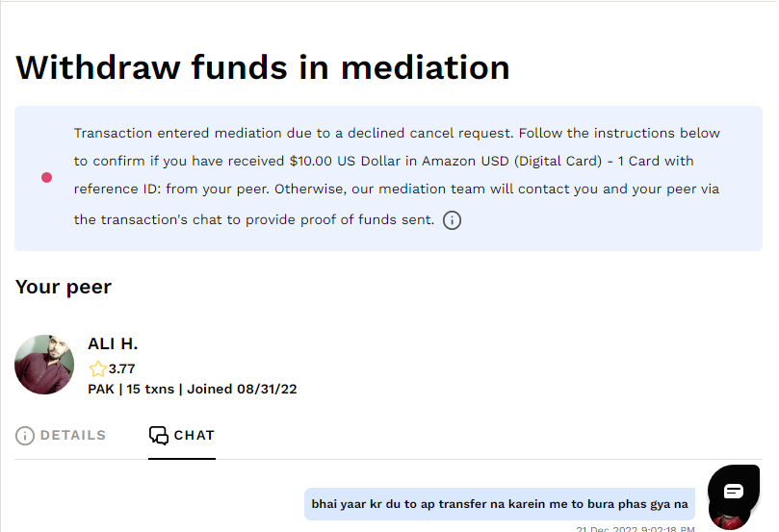Viewport: 779px width, 532px height.
Task: Click the "Withdraw funds in mediation" heading
Action: (263, 67)
